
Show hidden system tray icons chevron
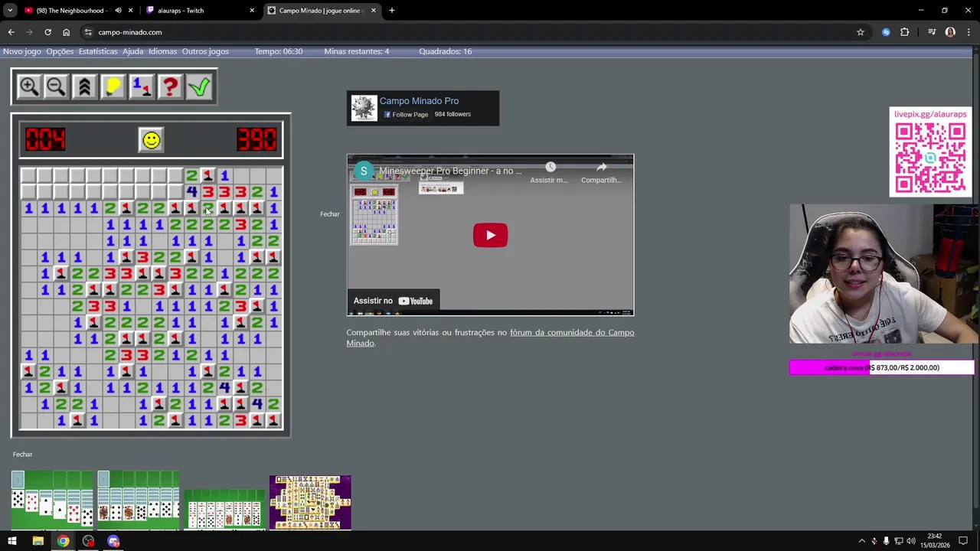click(x=861, y=541)
